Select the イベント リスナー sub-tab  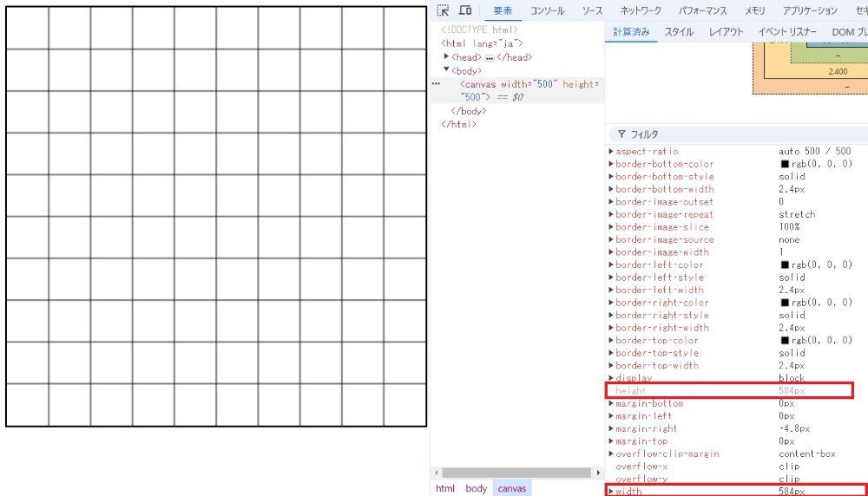787,32
